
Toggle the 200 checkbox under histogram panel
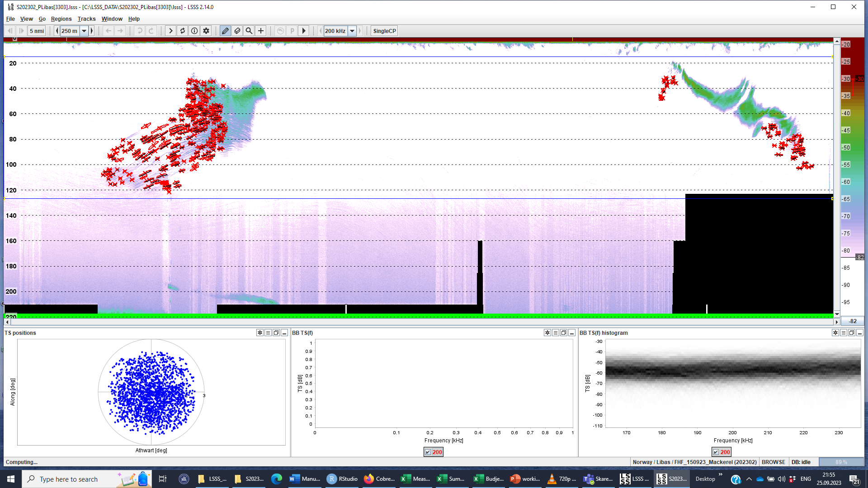pos(715,452)
